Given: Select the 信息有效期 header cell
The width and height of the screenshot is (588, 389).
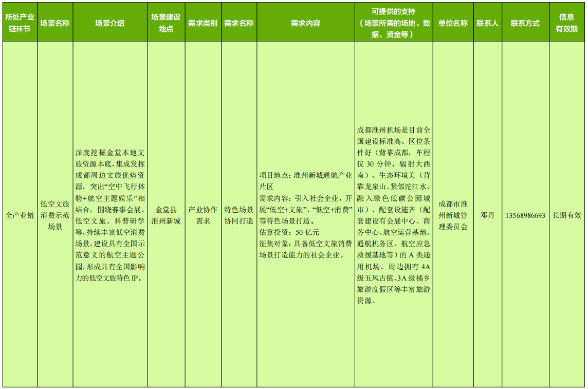Looking at the screenshot, I should pos(566,23).
